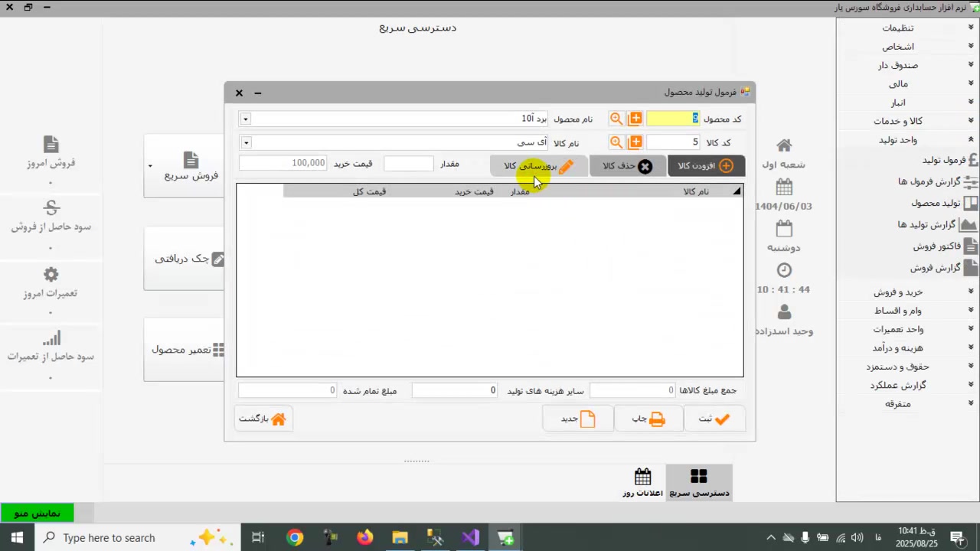This screenshot has height=551, width=980.
Task: Click the فروش امروز document icon
Action: (x=51, y=145)
